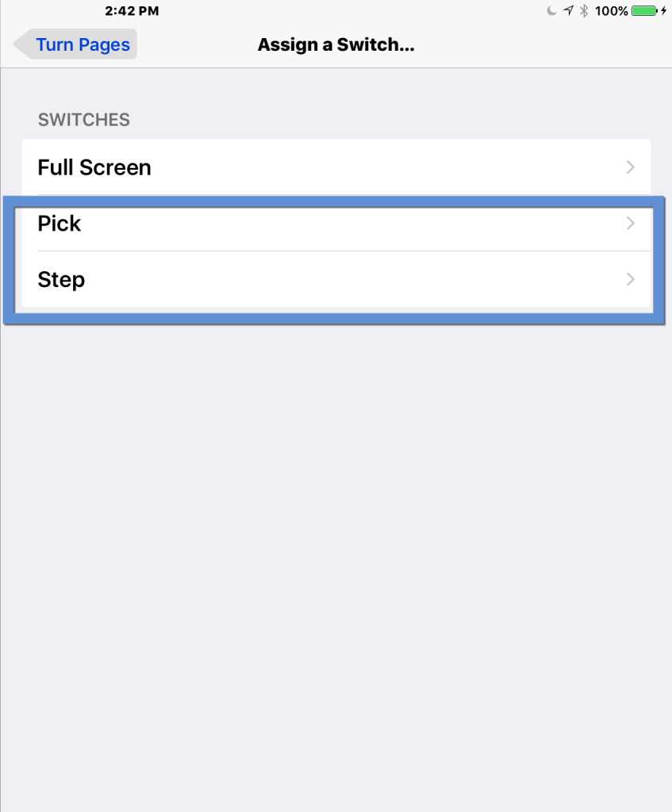
Task: Tap the charging bolt icon beside the battery
Action: pos(664,10)
